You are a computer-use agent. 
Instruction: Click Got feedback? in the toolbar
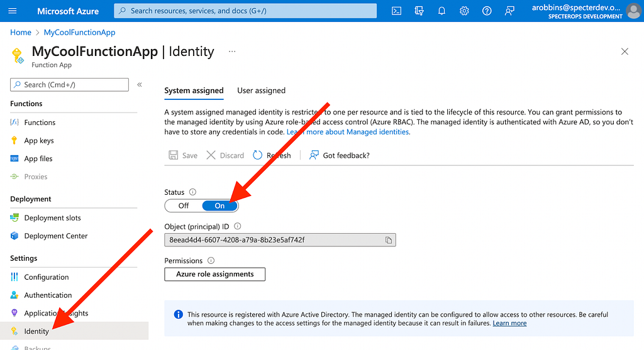[x=339, y=155]
